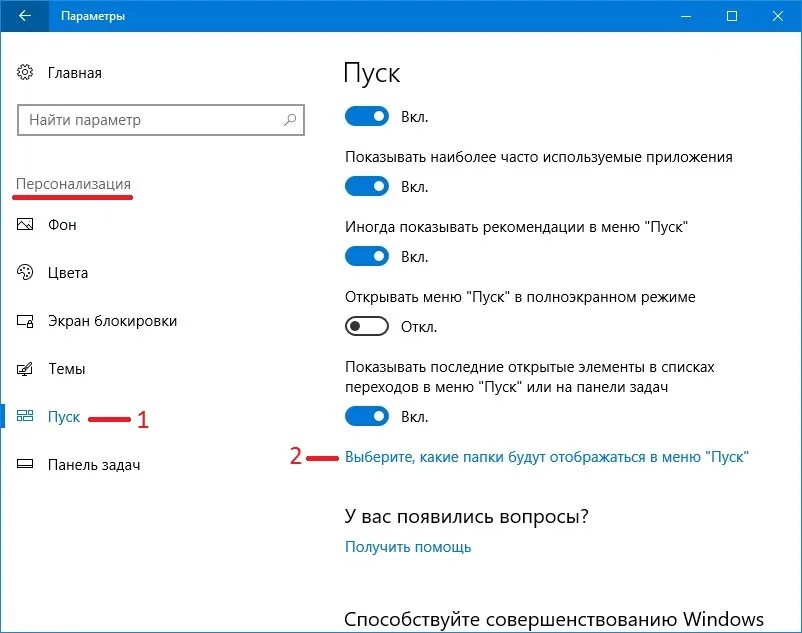Viewport: 802px width, 633px height.
Task: Click the Панель задач icon
Action: tap(25, 464)
